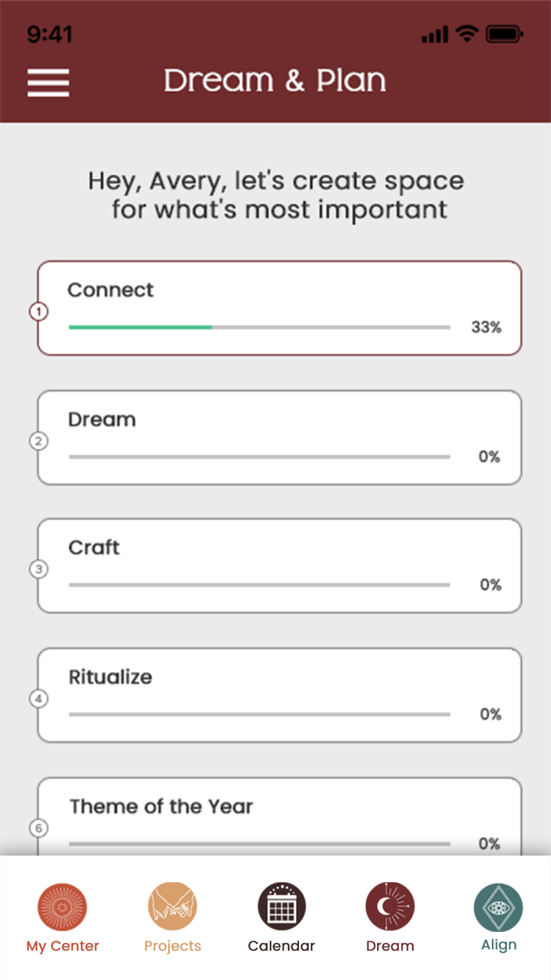The width and height of the screenshot is (551, 980).
Task: Open the hamburger menu
Action: pyautogui.click(x=48, y=83)
